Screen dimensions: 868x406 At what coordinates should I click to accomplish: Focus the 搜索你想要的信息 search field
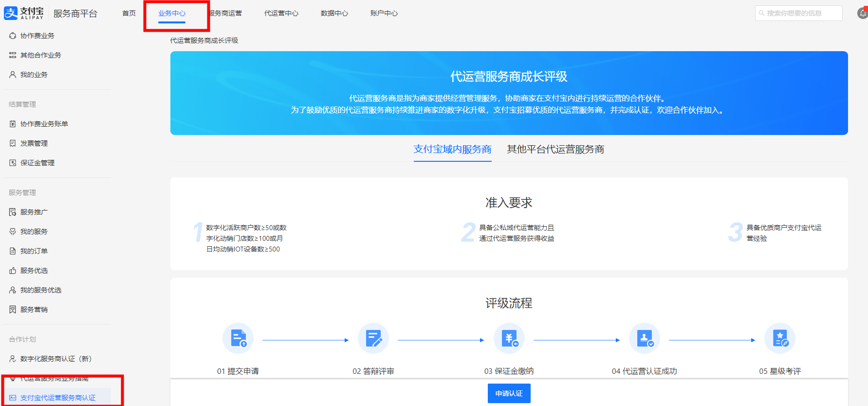(799, 13)
